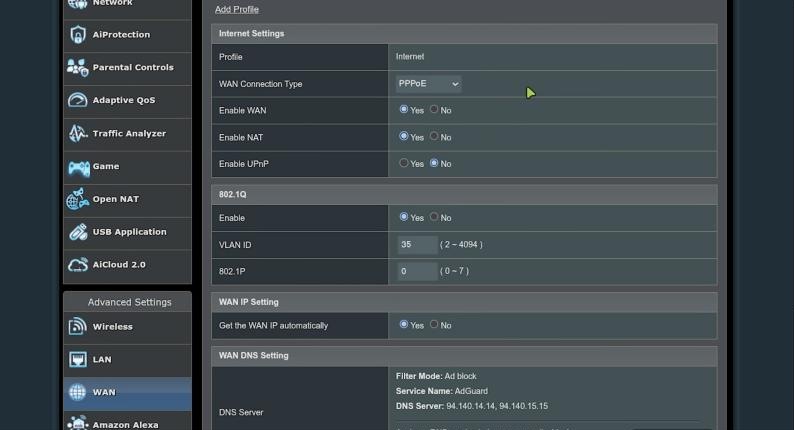Go to LAN settings label

coord(102,360)
